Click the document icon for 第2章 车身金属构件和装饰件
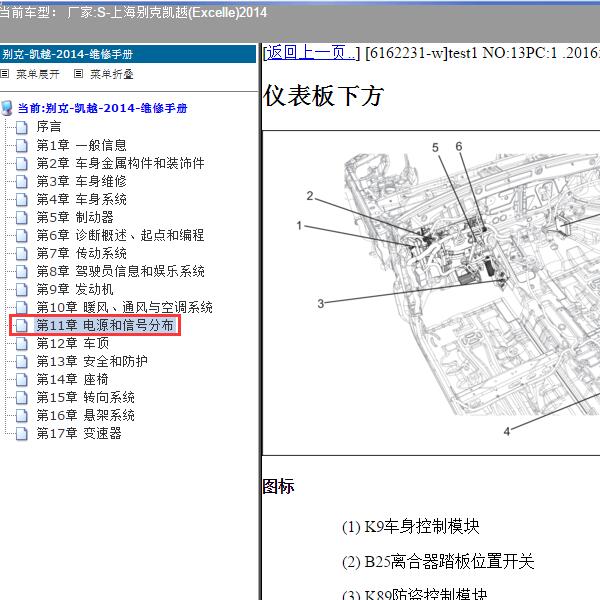Viewport: 600px width, 600px height. 22,163
